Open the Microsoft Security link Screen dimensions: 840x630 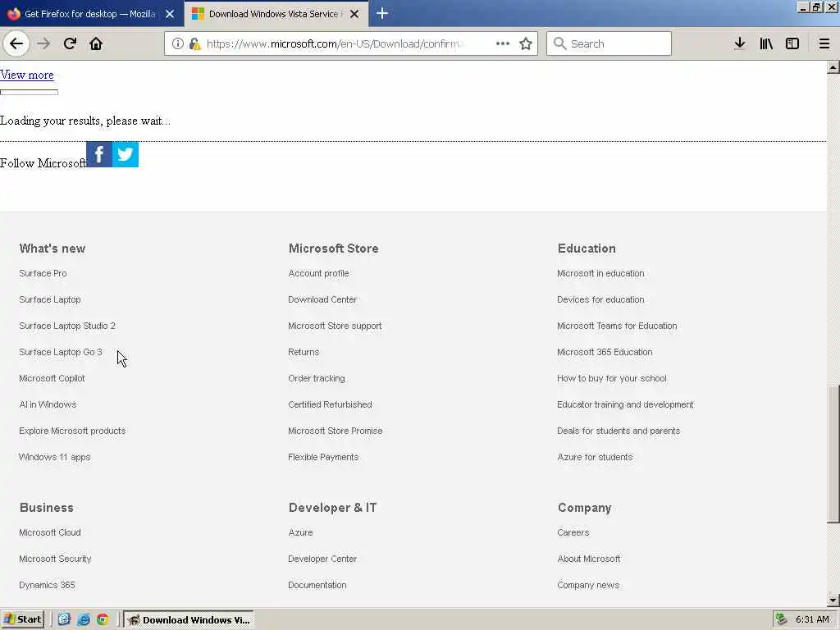(x=55, y=559)
